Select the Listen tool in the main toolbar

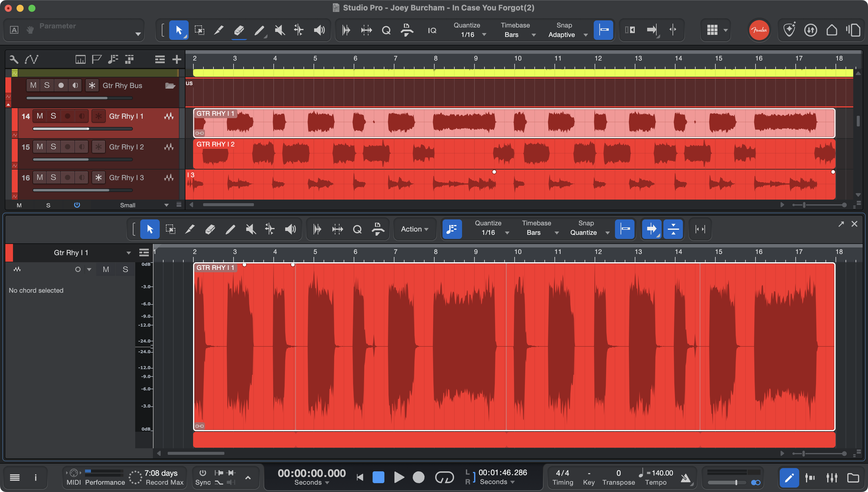point(319,30)
